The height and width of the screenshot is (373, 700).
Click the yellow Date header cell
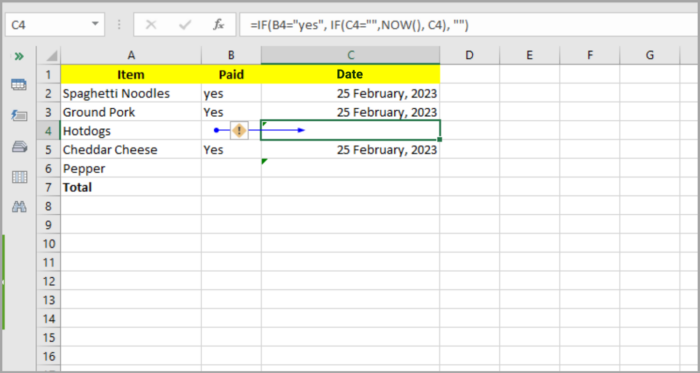[350, 75]
